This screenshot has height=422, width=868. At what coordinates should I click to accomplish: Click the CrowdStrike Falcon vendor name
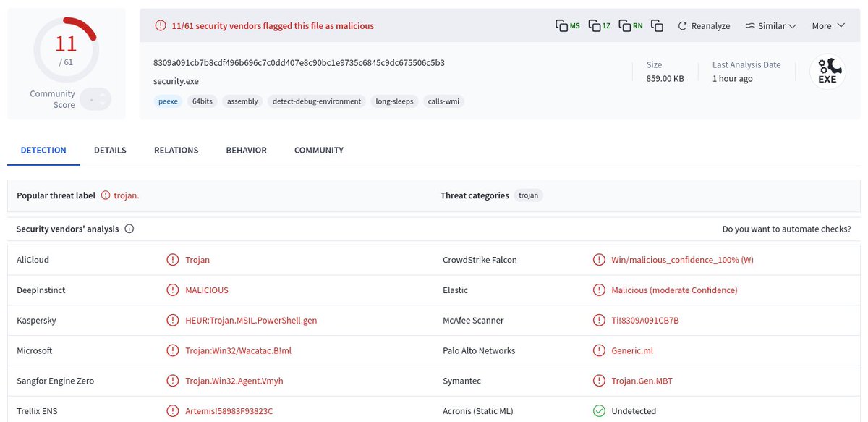(480, 259)
